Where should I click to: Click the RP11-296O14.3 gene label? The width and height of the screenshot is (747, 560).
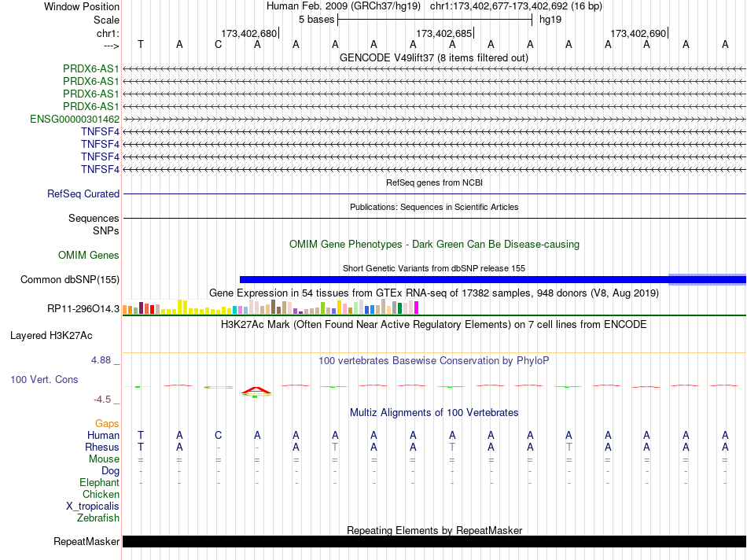83,309
